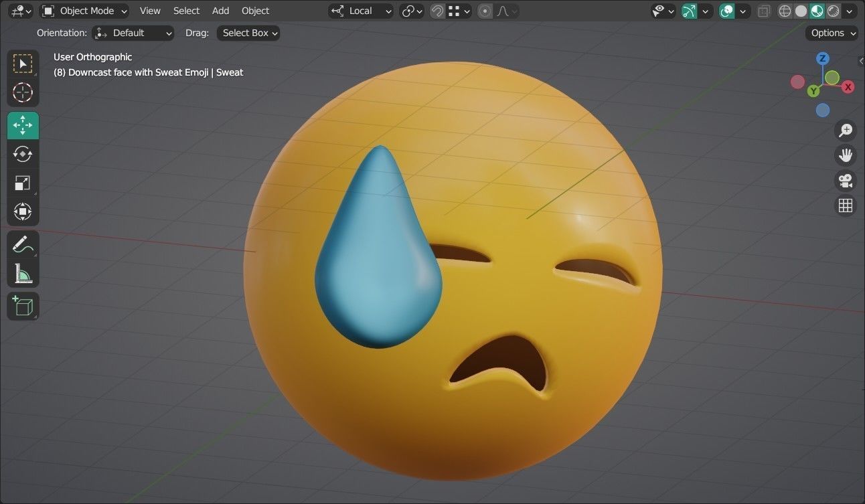Toggle viewport overlays visibility
Screen dimensions: 865x504
pyautogui.click(x=727, y=11)
